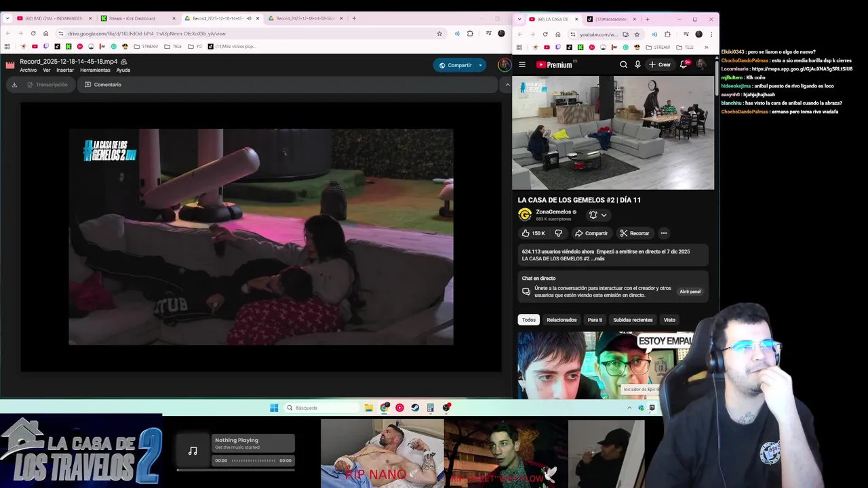The width and height of the screenshot is (868, 488).
Task: Open the Twitch bookmark in the left browser
Action: point(46,47)
